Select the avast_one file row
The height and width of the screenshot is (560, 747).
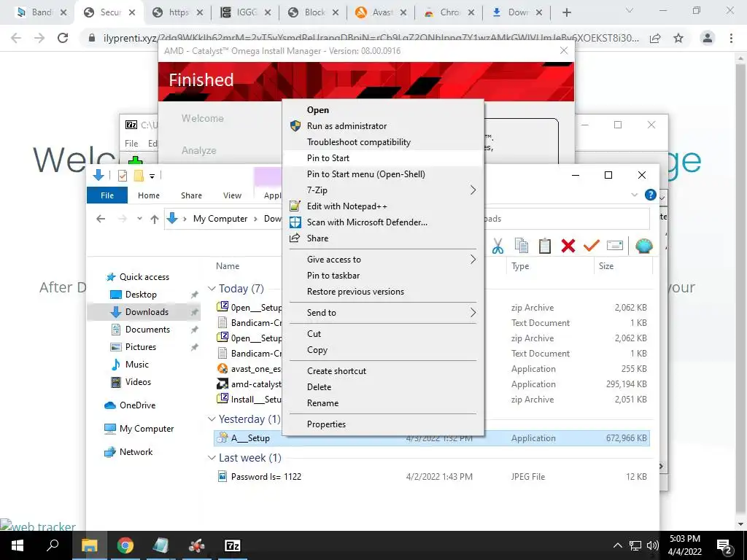[x=433, y=369]
